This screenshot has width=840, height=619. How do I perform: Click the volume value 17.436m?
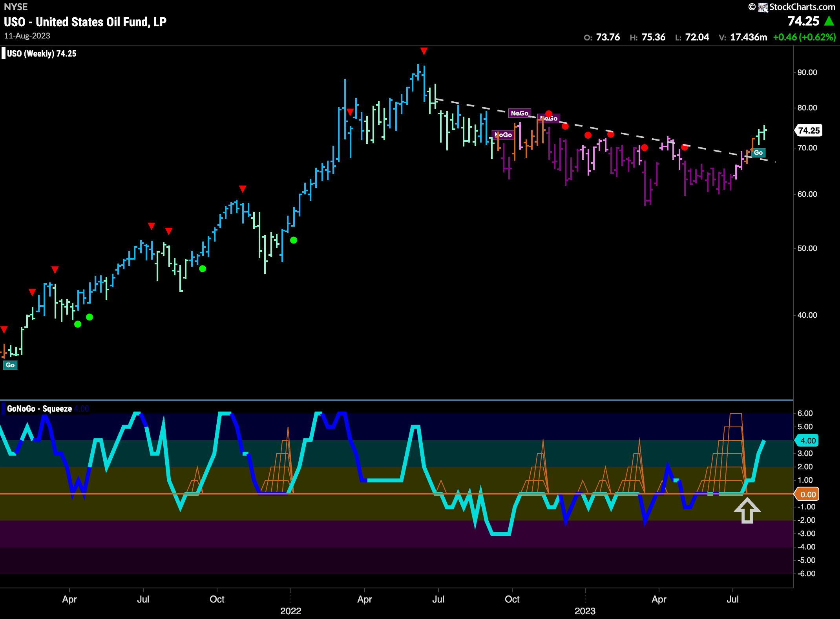(749, 37)
